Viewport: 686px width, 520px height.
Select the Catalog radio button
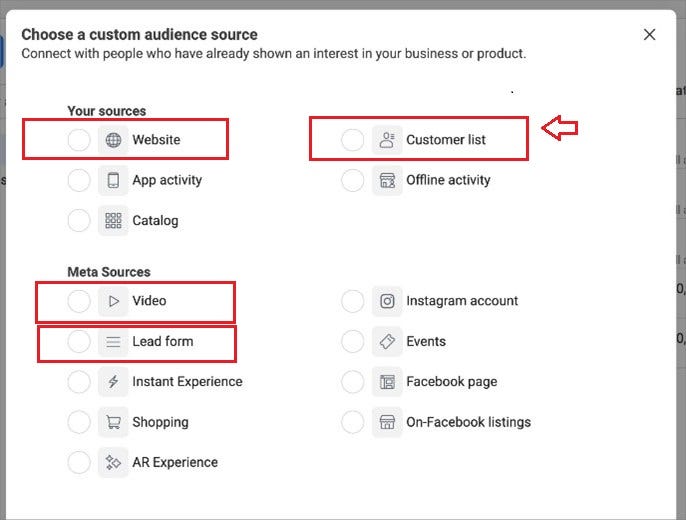coord(79,220)
